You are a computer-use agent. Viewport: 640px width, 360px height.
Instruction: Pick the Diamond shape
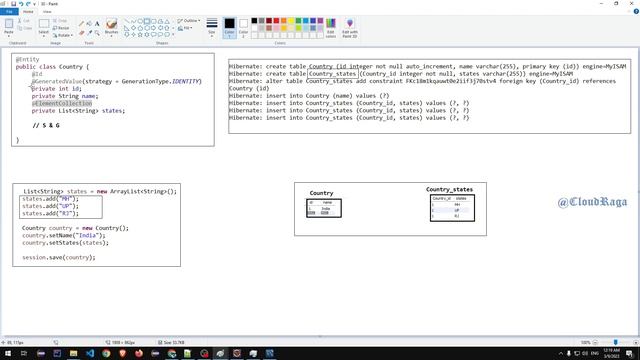point(133,28)
